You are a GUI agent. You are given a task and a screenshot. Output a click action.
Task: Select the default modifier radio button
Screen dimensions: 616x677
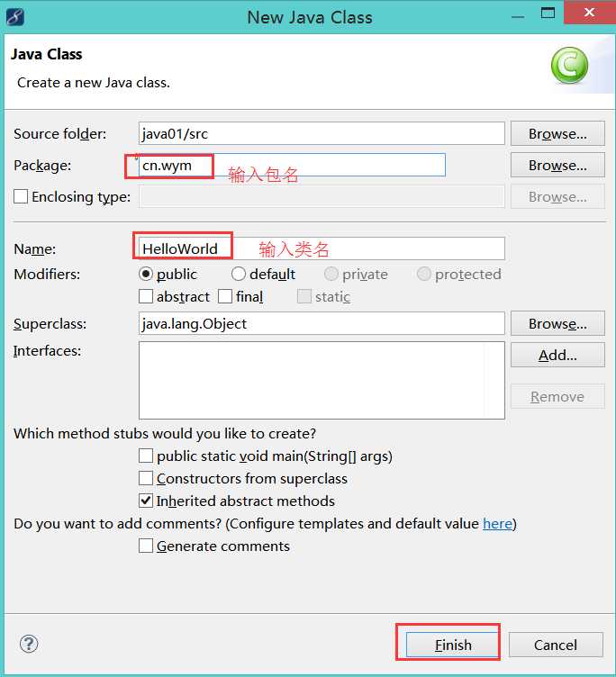point(239,274)
